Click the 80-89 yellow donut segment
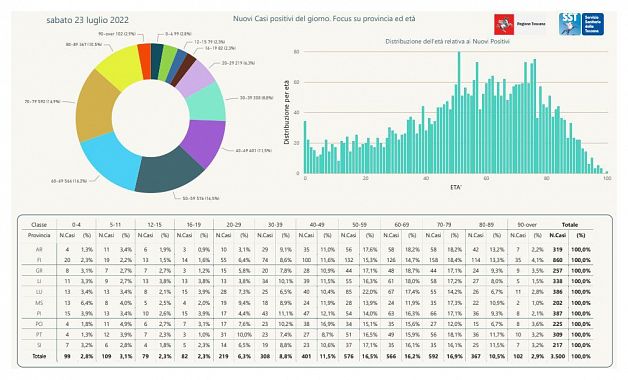This screenshot has width=628, height=380. (x=119, y=67)
